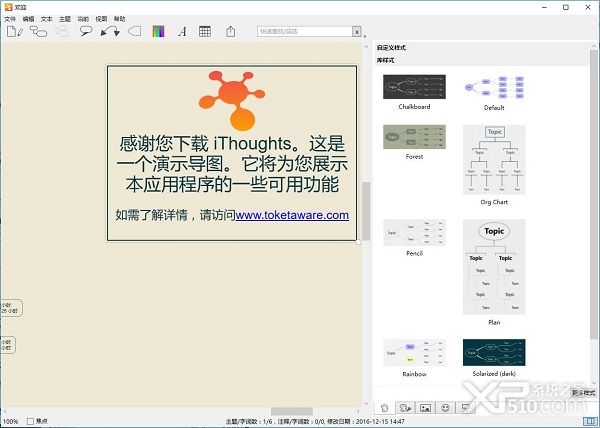Add a child topic using linked-bubbles icon
The image size is (600, 428).
38,31
